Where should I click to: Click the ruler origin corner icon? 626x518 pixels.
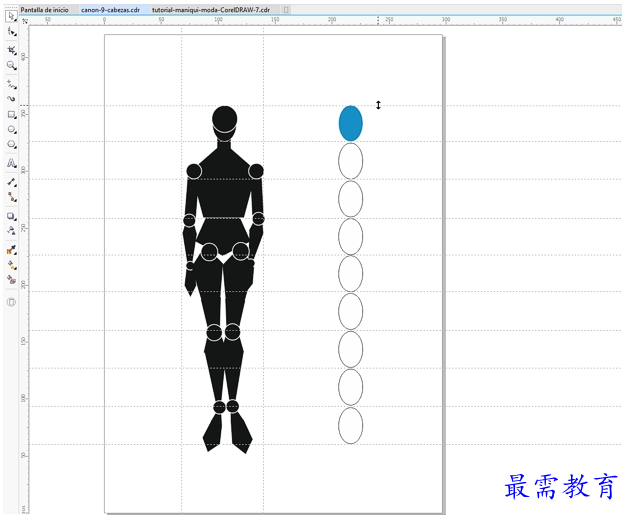(x=25, y=21)
